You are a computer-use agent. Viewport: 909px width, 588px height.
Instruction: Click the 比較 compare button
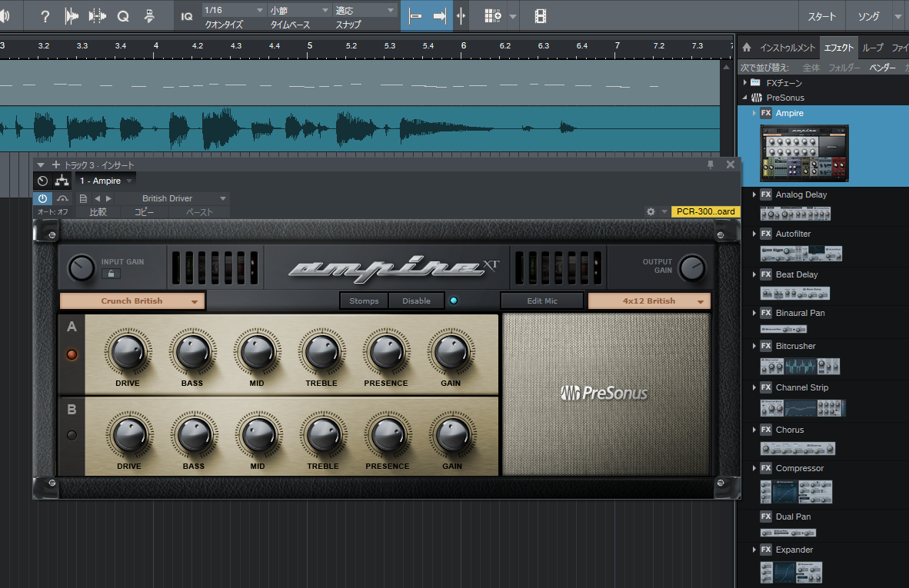98,212
